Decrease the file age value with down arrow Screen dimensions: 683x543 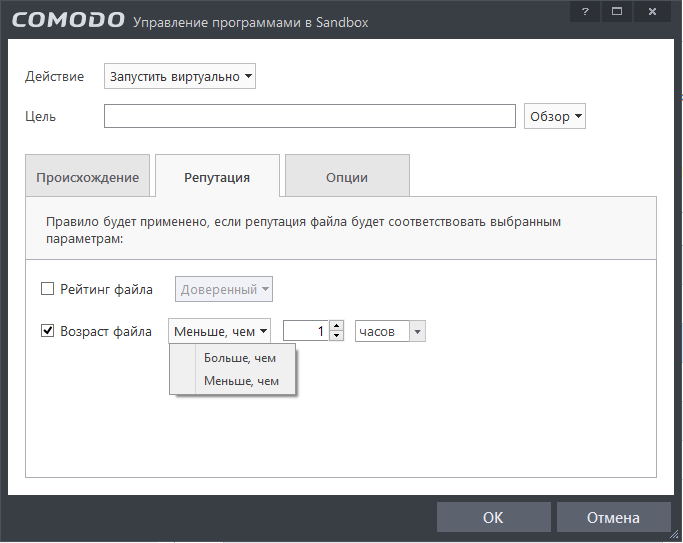click(337, 335)
